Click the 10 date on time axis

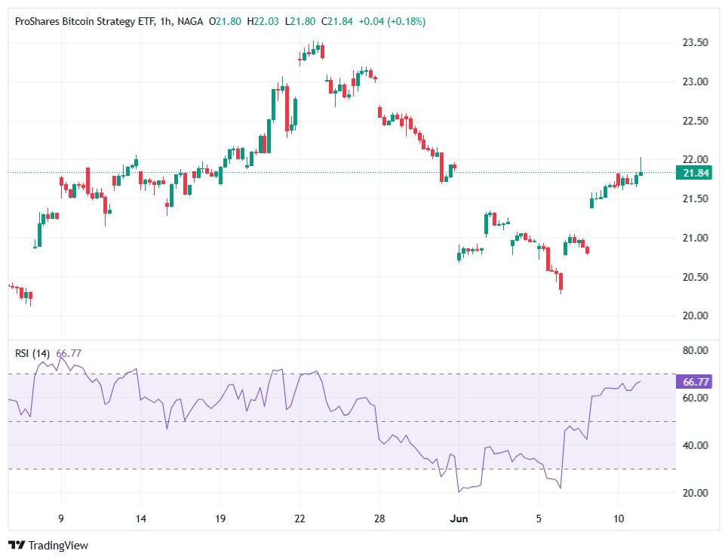[x=617, y=519]
